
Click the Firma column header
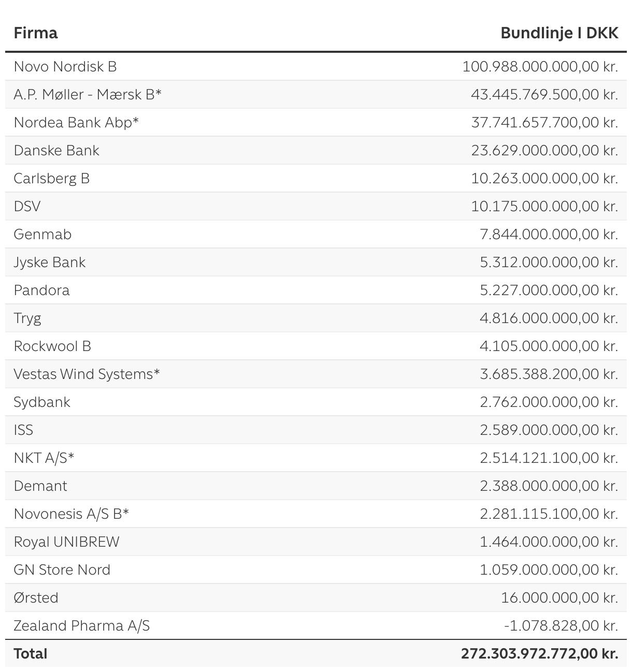tap(35, 33)
